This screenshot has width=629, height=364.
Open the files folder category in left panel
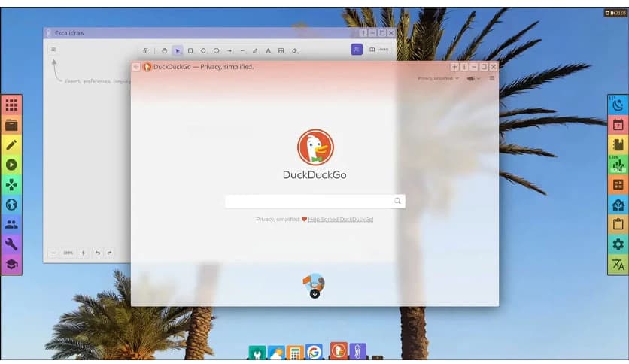(11, 125)
